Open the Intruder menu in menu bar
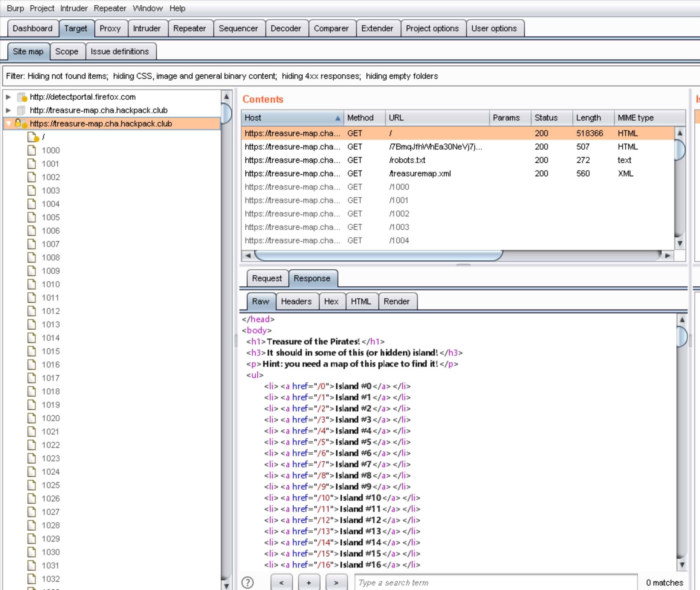The image size is (700, 590). [73, 8]
